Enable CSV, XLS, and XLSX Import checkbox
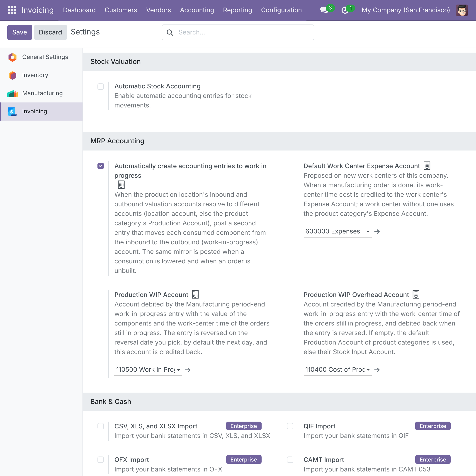The width and height of the screenshot is (476, 476). pyautogui.click(x=100, y=426)
